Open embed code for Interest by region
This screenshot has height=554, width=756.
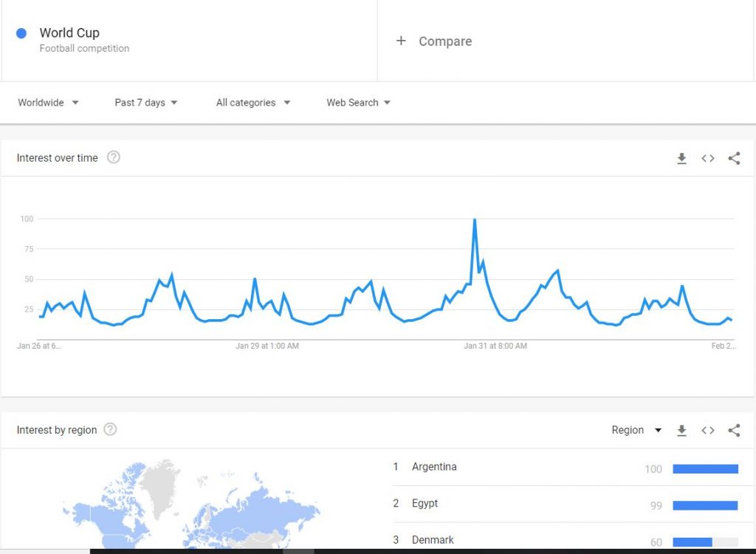pos(708,430)
